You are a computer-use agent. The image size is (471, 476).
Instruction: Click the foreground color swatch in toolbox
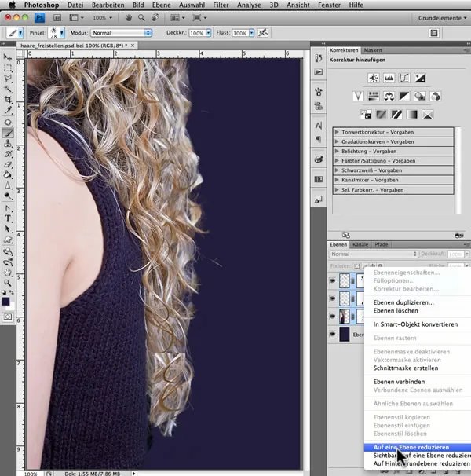6,300
